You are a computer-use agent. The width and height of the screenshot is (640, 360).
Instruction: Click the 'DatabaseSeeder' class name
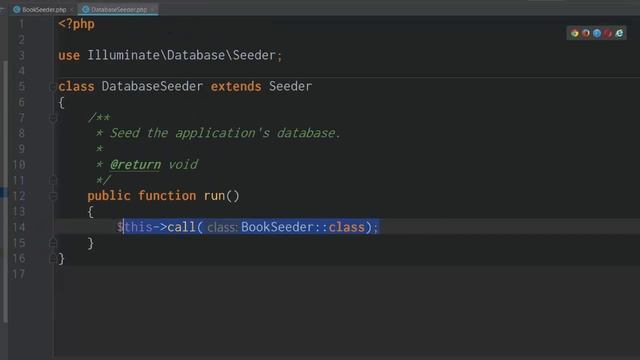pyautogui.click(x=152, y=87)
